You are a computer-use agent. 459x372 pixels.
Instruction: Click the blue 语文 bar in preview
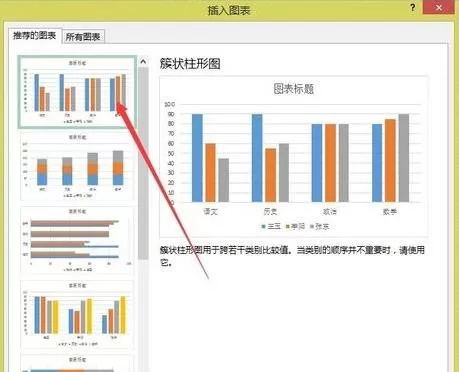point(197,158)
